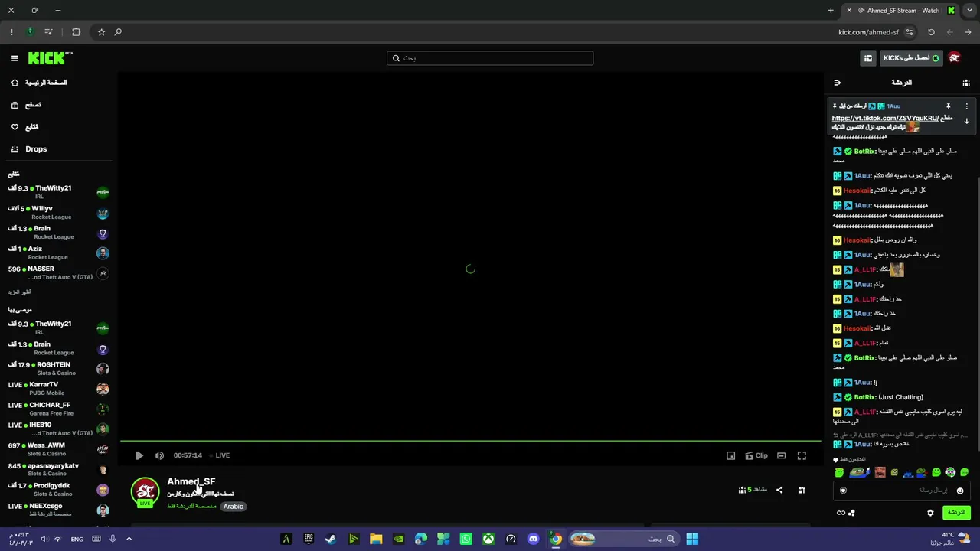The image size is (980, 551).
Task: Open KarrarTV PUBG Mobile channel
Action: pos(58,388)
